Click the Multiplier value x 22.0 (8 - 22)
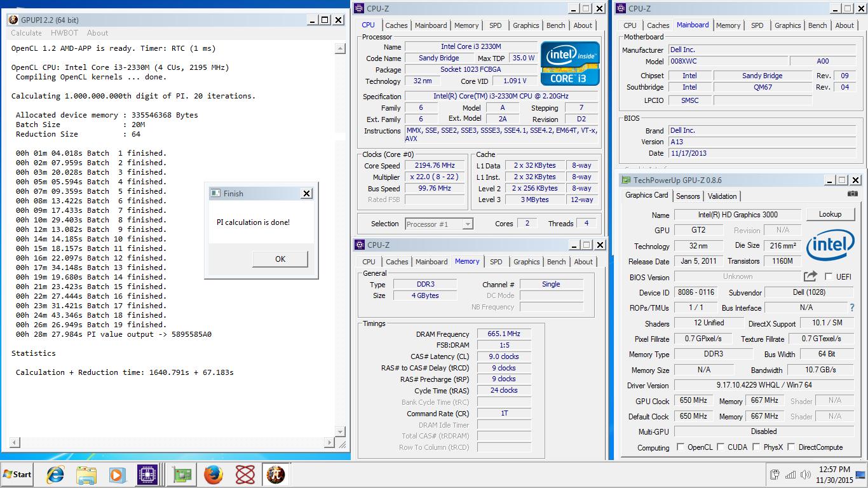Viewport: 868px width, 488px height. tap(435, 177)
